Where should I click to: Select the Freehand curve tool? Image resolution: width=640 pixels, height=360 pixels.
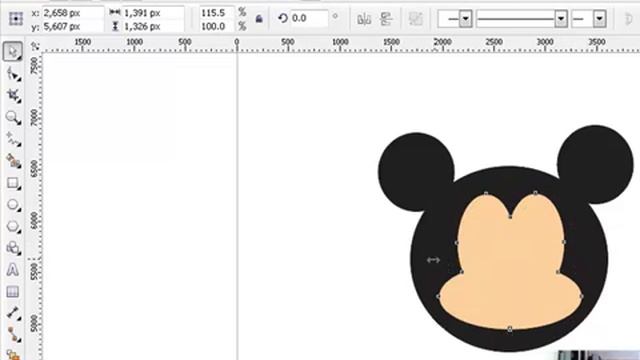click(x=13, y=140)
